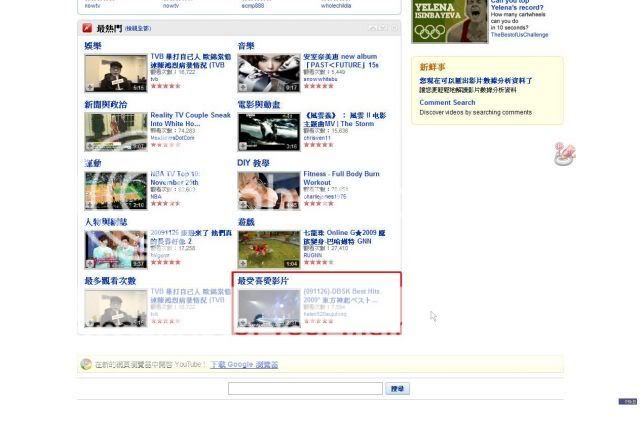Open the Comment Search link

coord(447,102)
